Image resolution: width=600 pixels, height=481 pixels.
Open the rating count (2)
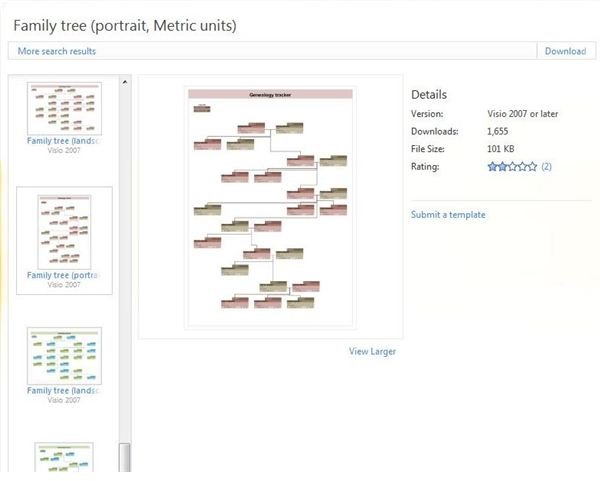click(x=546, y=166)
